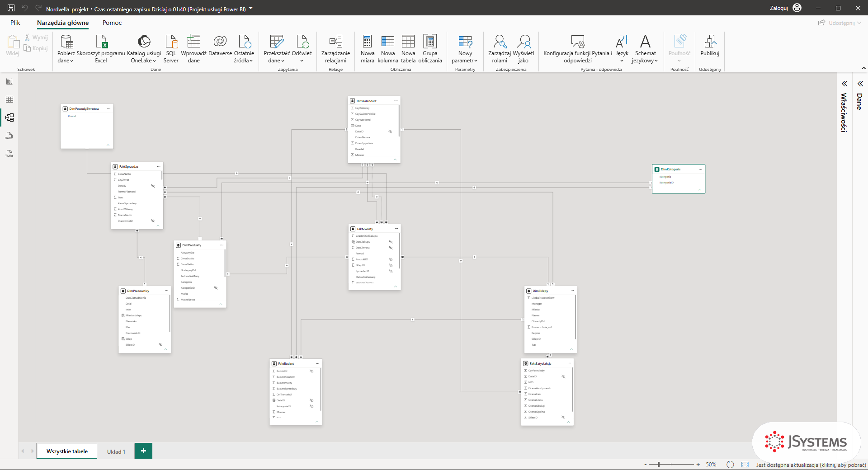
Task: Open Katalog usługi OneLake
Action: 144,49
